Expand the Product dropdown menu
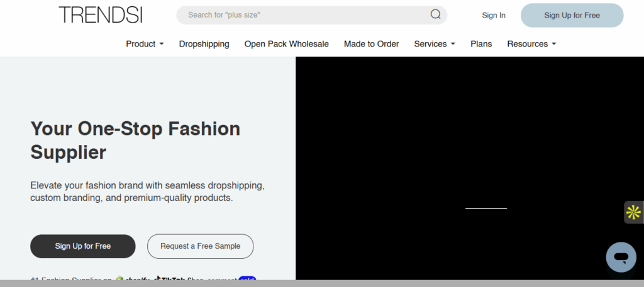This screenshot has width=644, height=287. tap(145, 44)
